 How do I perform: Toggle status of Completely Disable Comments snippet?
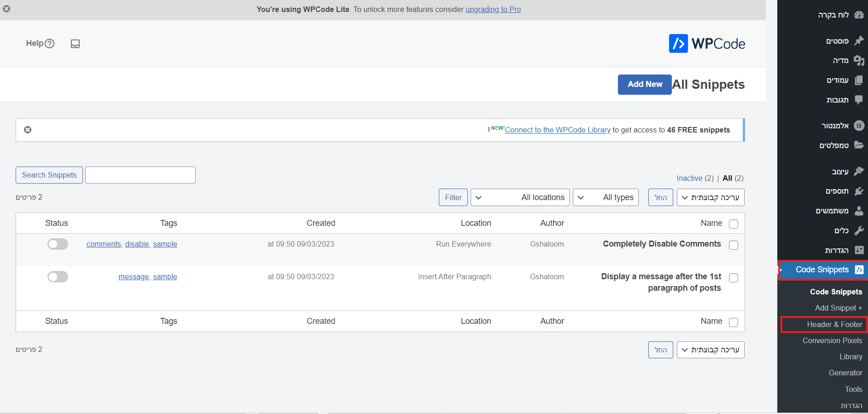click(x=58, y=244)
